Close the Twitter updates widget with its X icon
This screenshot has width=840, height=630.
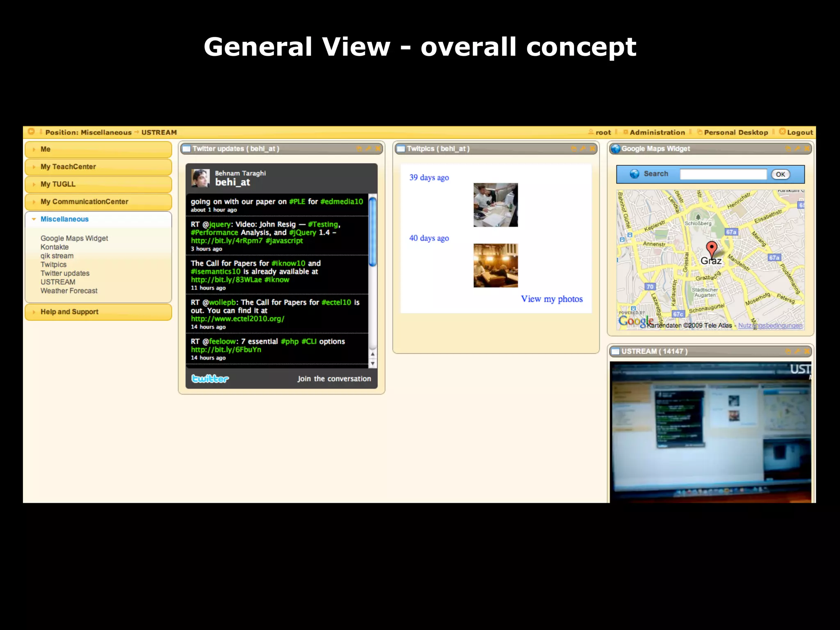(x=378, y=149)
